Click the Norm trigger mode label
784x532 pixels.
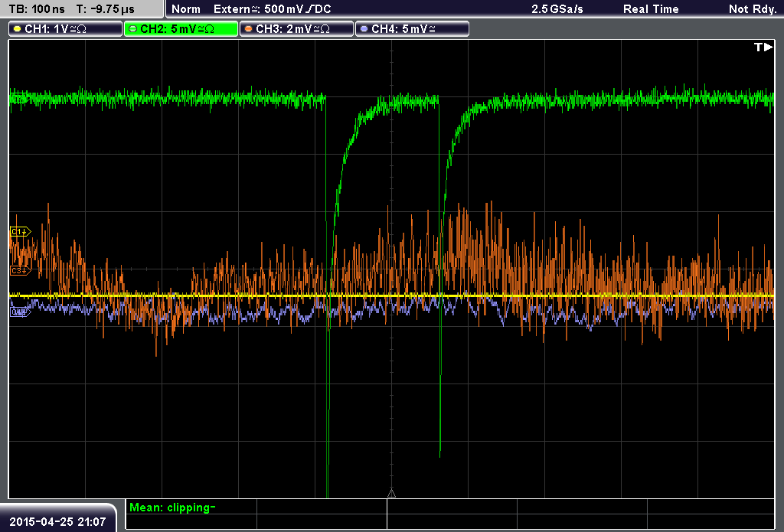pyautogui.click(x=185, y=9)
